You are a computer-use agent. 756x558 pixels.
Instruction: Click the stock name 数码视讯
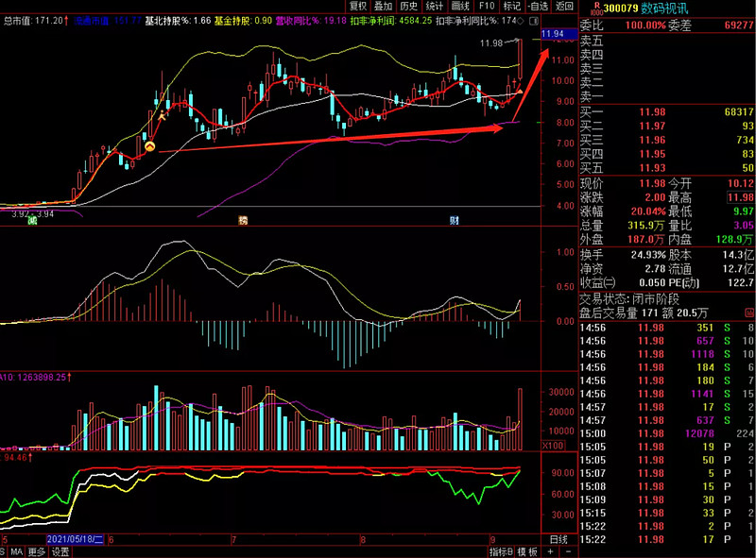[x=664, y=8]
